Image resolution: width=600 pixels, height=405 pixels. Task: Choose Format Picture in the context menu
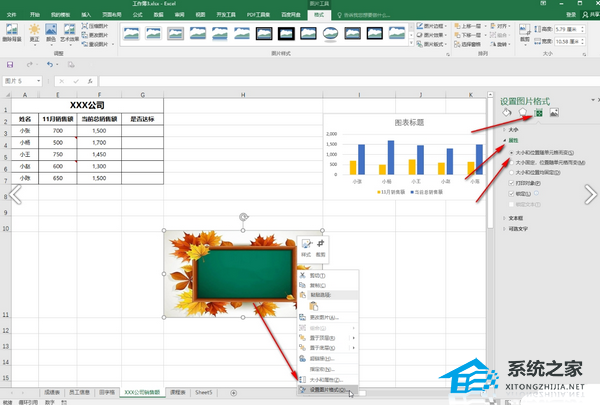pyautogui.click(x=325, y=390)
